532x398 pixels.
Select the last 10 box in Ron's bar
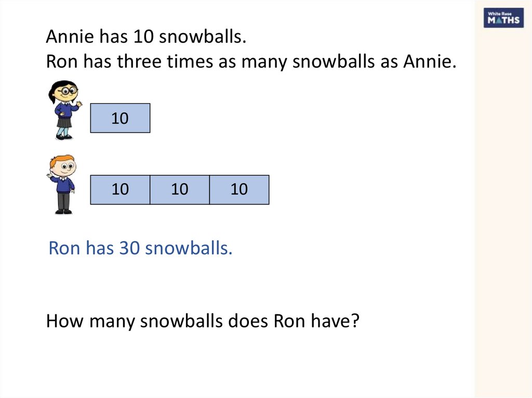pyautogui.click(x=240, y=189)
